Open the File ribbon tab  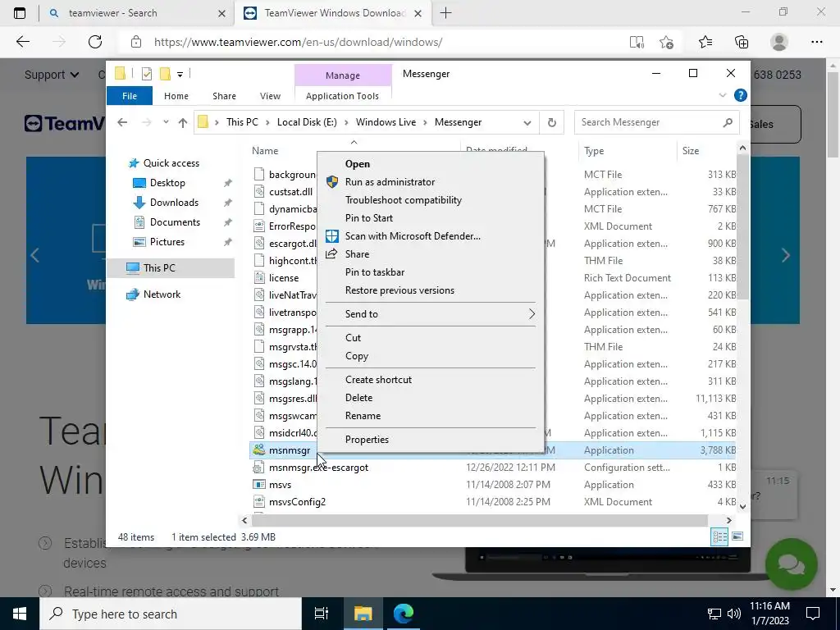[x=130, y=96]
